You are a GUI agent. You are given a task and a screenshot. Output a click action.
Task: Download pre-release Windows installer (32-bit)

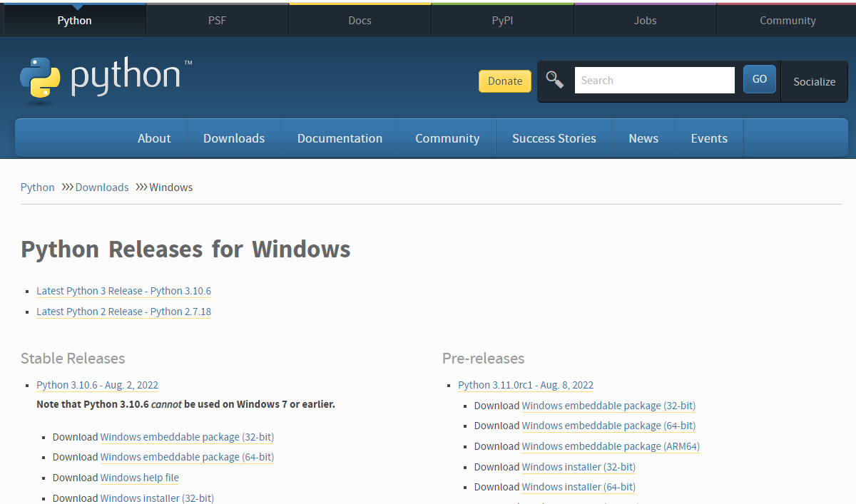coord(579,467)
